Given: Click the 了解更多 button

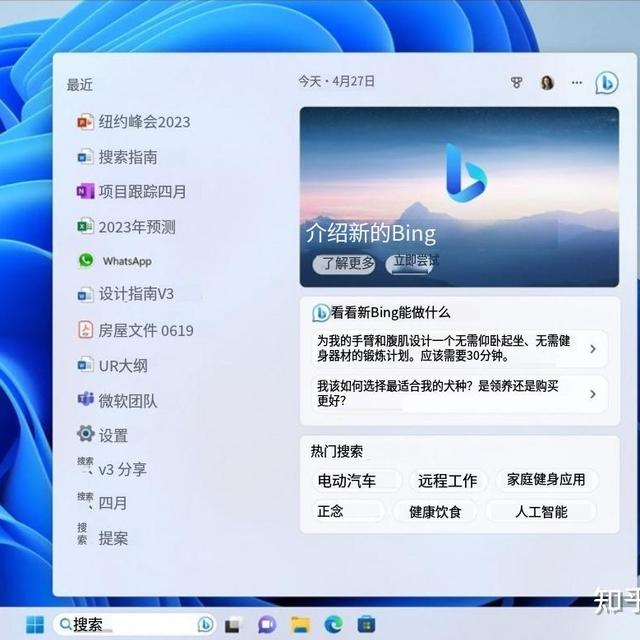Looking at the screenshot, I should point(344,264).
